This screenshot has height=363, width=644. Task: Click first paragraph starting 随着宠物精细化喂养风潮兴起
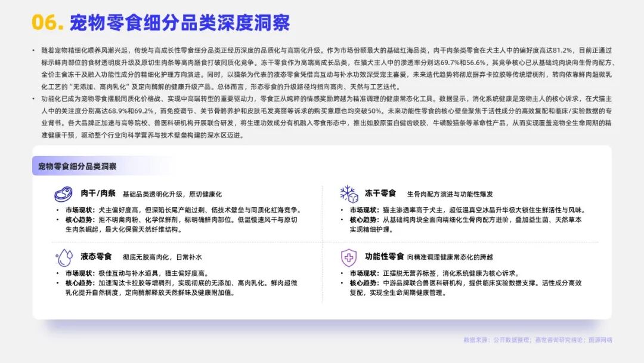coord(327,68)
